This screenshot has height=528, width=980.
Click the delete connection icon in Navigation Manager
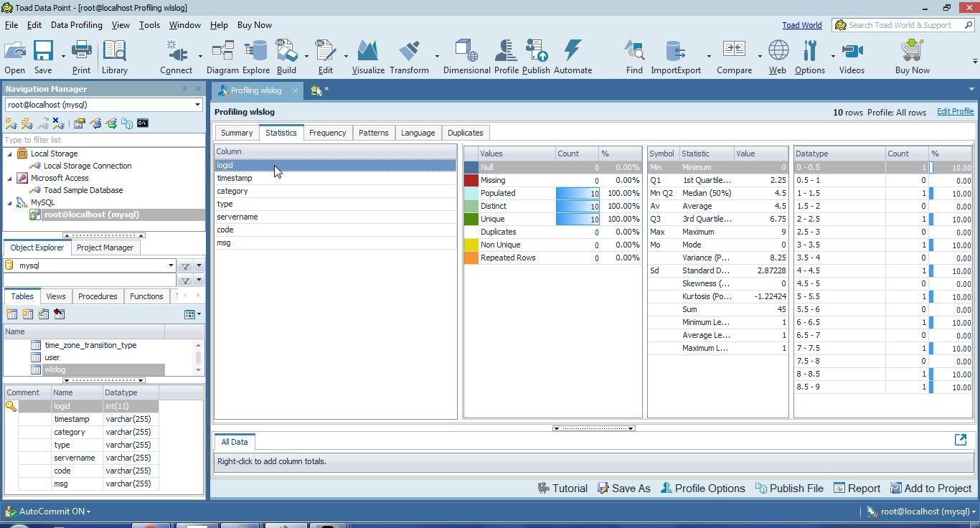pos(59,123)
